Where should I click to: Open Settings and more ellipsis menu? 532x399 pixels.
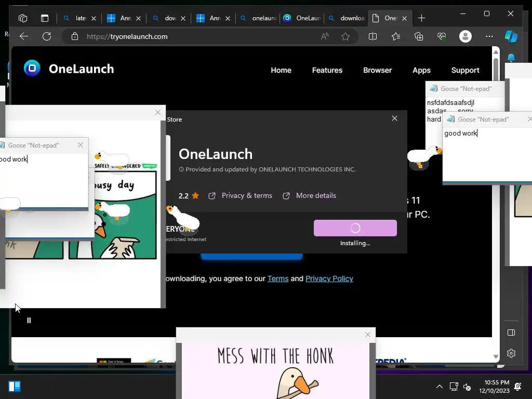tap(489, 36)
